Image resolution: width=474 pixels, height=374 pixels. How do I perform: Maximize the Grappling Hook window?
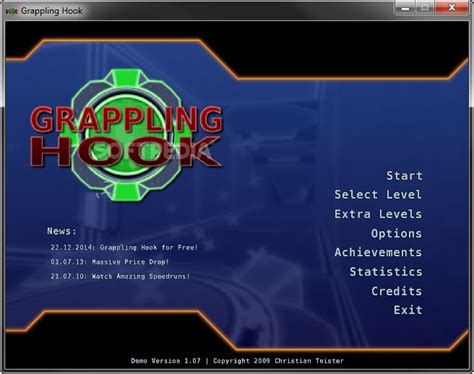[x=424, y=8]
